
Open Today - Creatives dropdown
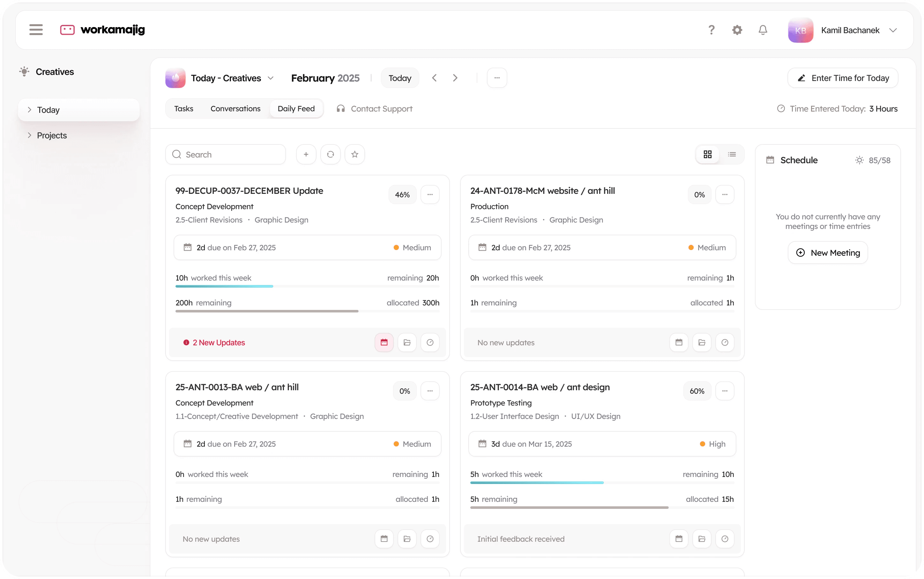(220, 78)
